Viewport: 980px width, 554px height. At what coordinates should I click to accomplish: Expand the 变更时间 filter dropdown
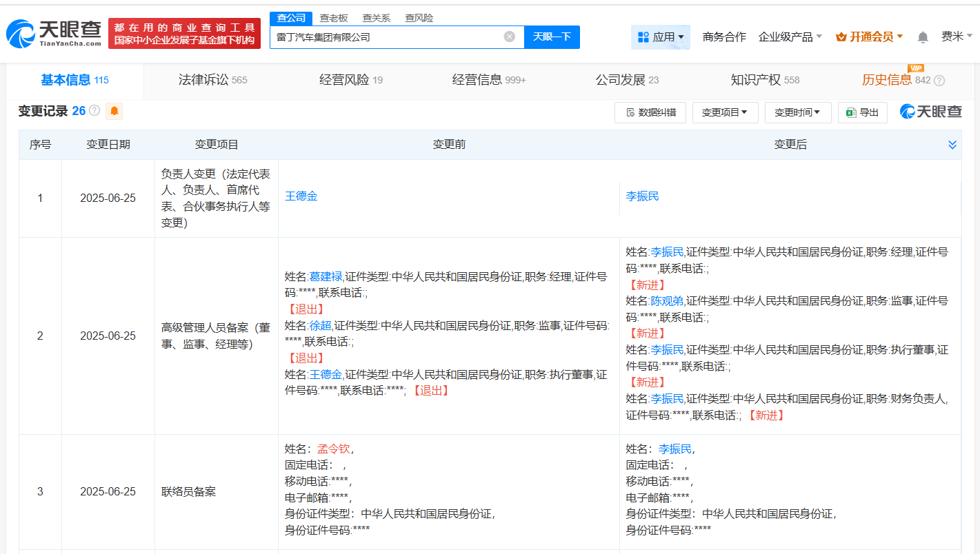point(797,112)
